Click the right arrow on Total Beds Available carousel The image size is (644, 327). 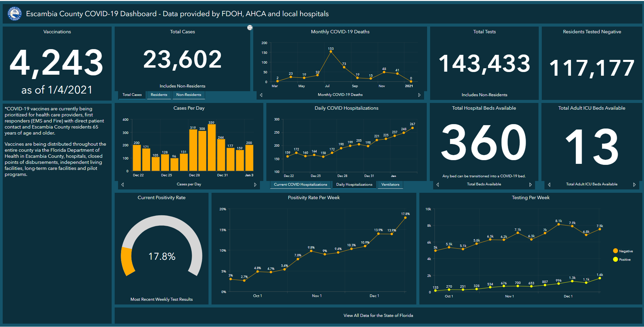[531, 185]
